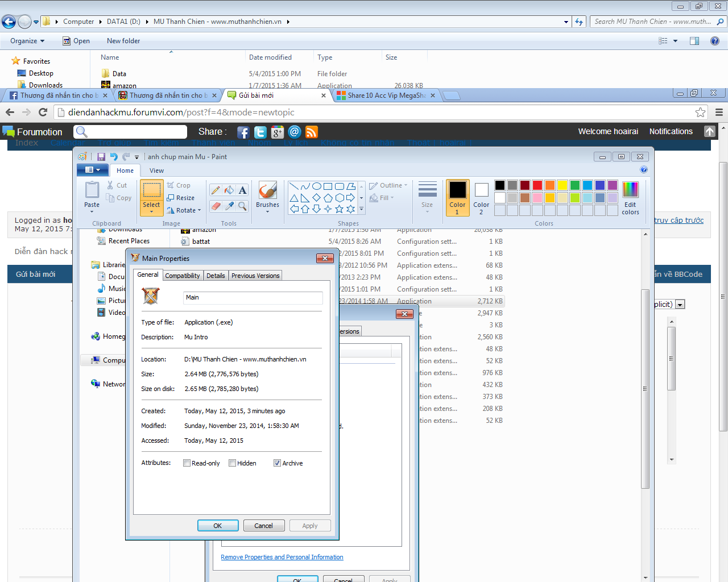
Task: Check the Hidden attribute checkbox
Action: point(232,463)
